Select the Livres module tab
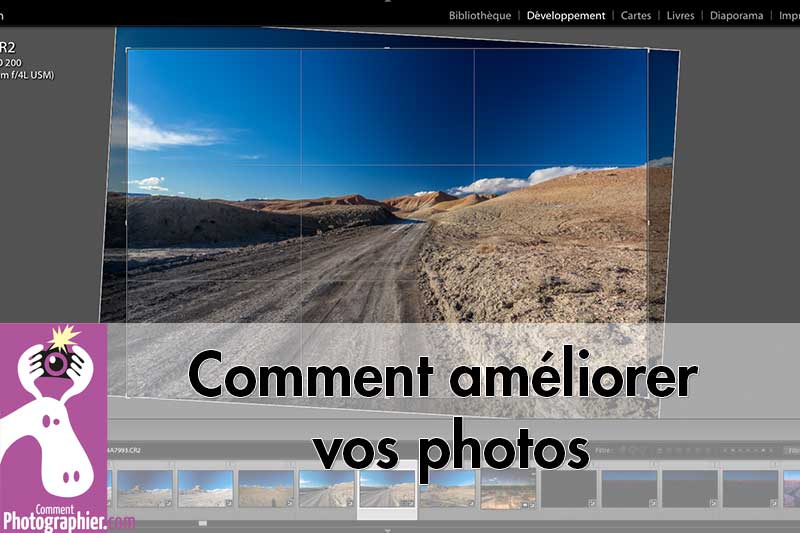Screen dimensions: 800x533 pyautogui.click(x=680, y=16)
